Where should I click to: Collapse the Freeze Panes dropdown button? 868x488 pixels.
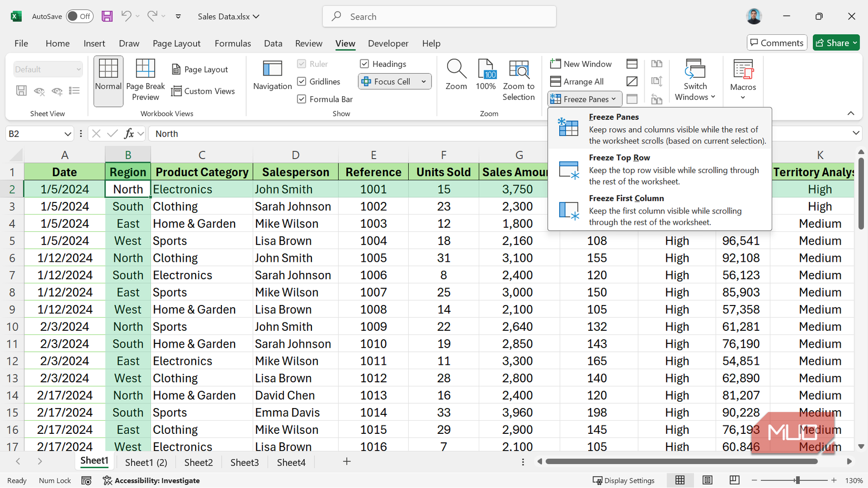pos(584,99)
